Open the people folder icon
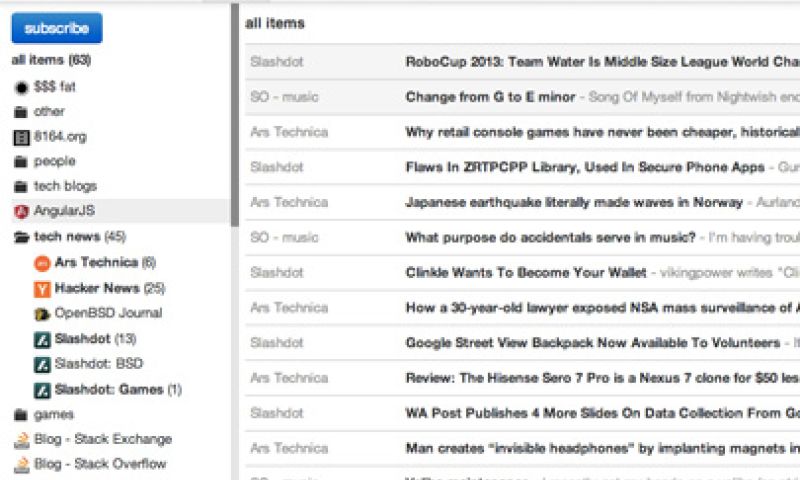This screenshot has width=800, height=480. point(20,162)
